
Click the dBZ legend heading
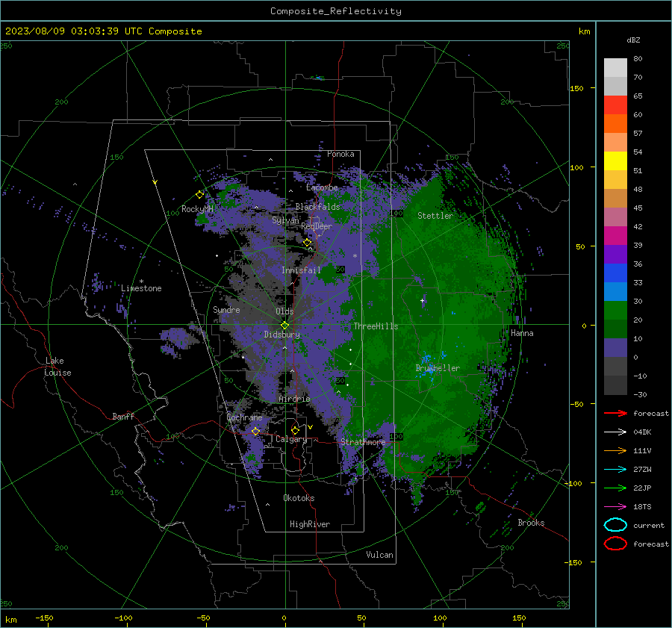633,40
